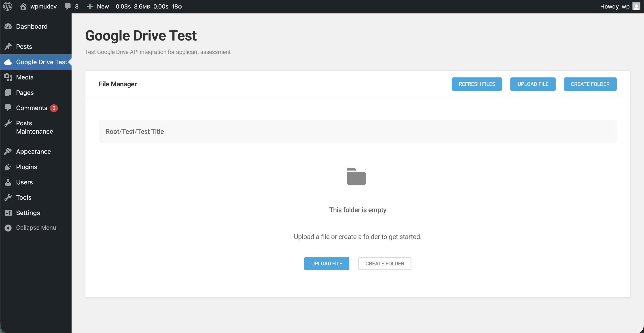Click the Root/Test/Test Title breadcrumb path
The width and height of the screenshot is (644, 333).
pos(134,132)
